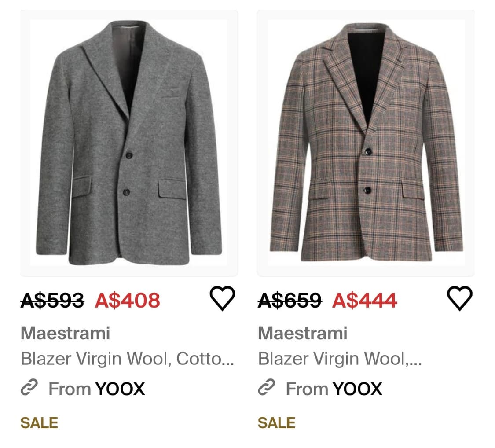495x448 pixels.
Task: Click the crossed-out A$593 original price
Action: pyautogui.click(x=52, y=301)
